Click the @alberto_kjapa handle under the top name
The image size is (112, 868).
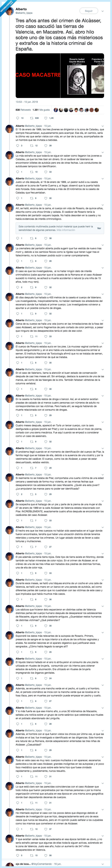point(24,13)
